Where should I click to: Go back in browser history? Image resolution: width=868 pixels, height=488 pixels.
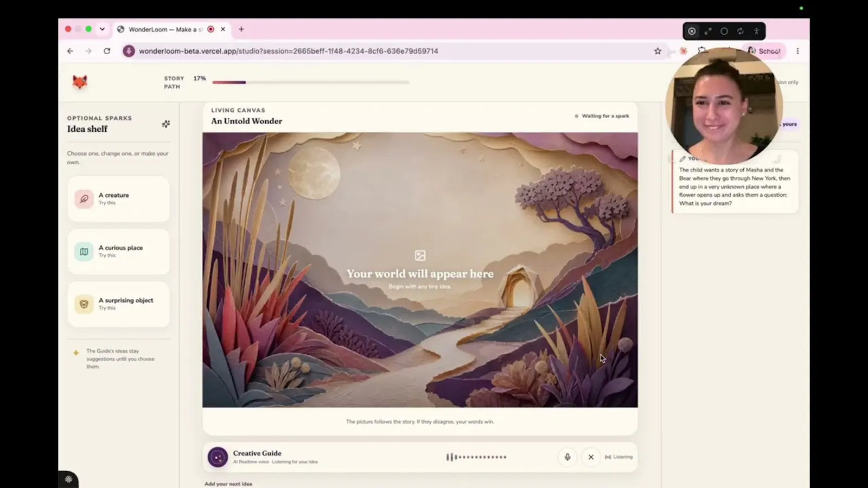70,51
